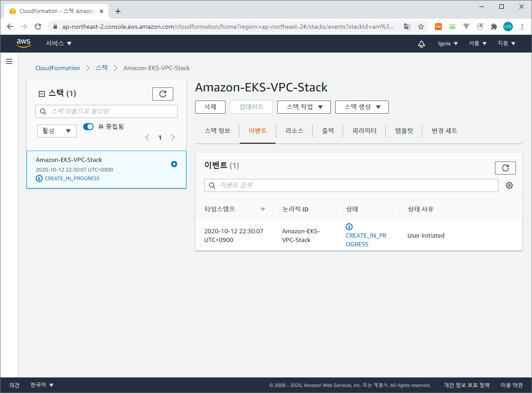Open the 지원 support menu
Viewport: 532px width, 393px height.
[506, 44]
